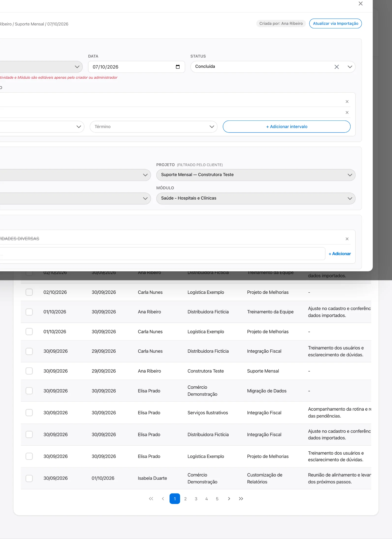Remove the first interval row
The height and width of the screenshot is (539, 392).
pos(347,102)
